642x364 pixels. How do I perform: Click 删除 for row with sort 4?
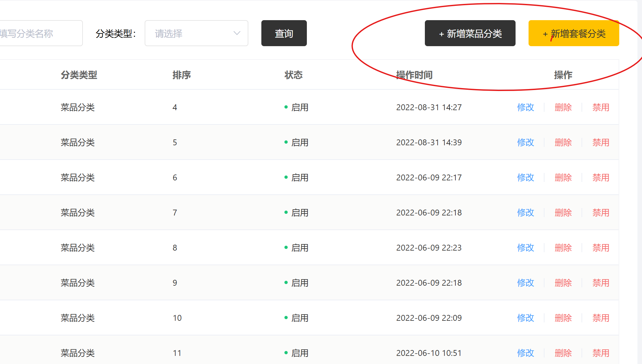(x=563, y=107)
